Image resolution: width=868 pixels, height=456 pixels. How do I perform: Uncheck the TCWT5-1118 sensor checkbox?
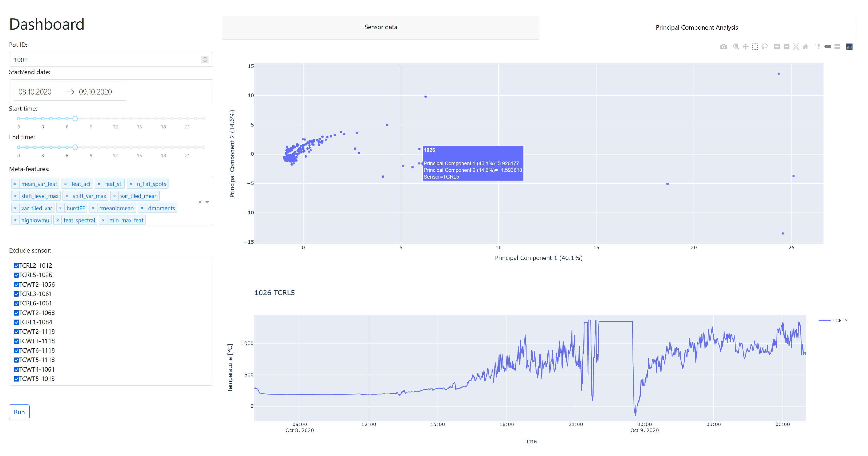coord(16,360)
